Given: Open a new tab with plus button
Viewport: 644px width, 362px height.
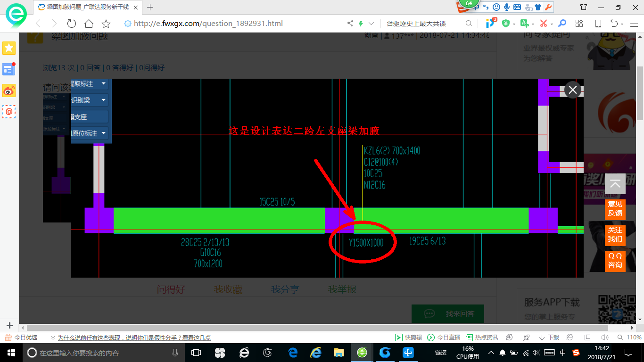Looking at the screenshot, I should (150, 7).
